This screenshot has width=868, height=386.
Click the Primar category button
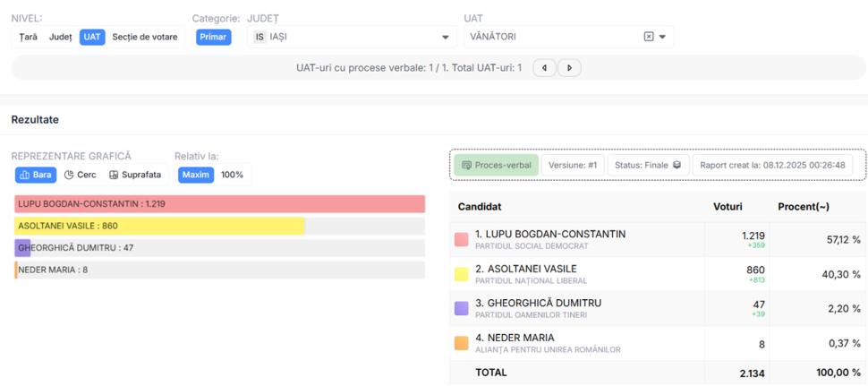coord(214,37)
